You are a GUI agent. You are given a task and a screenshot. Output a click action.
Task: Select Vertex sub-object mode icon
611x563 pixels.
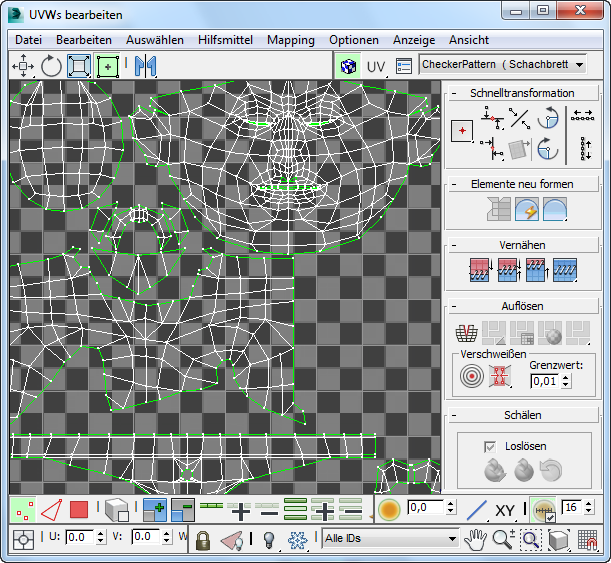pos(23,510)
